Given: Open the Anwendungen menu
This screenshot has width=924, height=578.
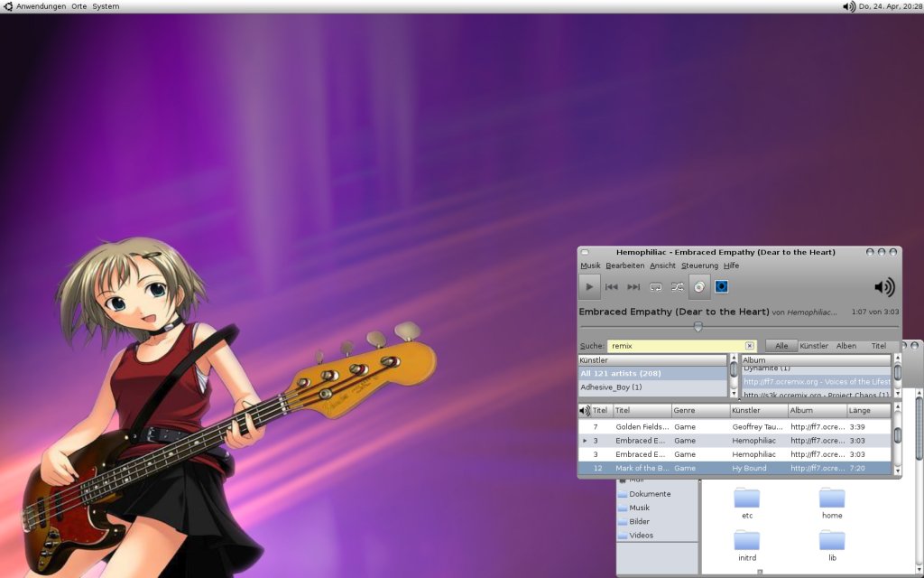Looking at the screenshot, I should tap(41, 6).
